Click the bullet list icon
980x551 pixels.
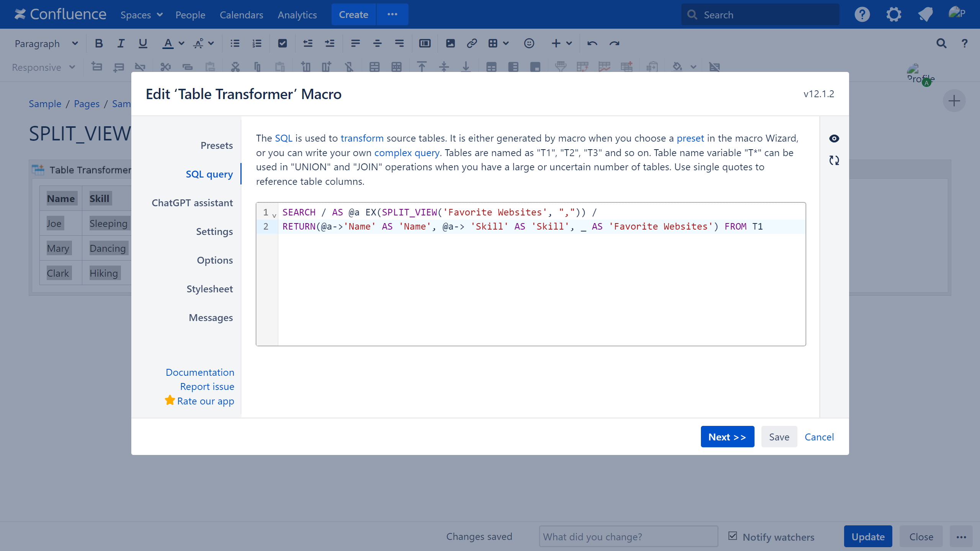[235, 44]
